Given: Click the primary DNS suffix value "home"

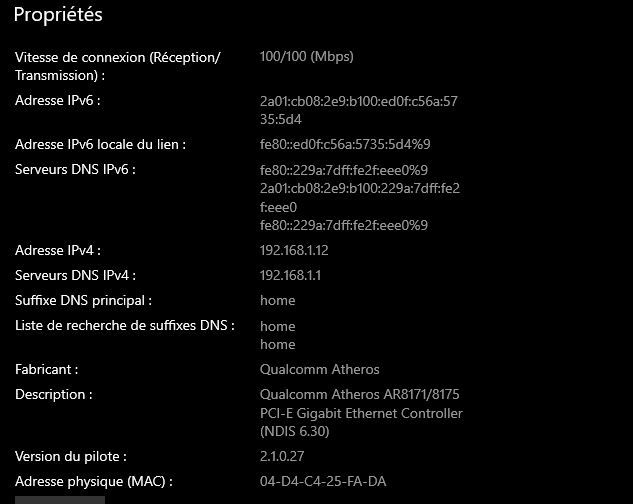Looking at the screenshot, I should [x=277, y=300].
